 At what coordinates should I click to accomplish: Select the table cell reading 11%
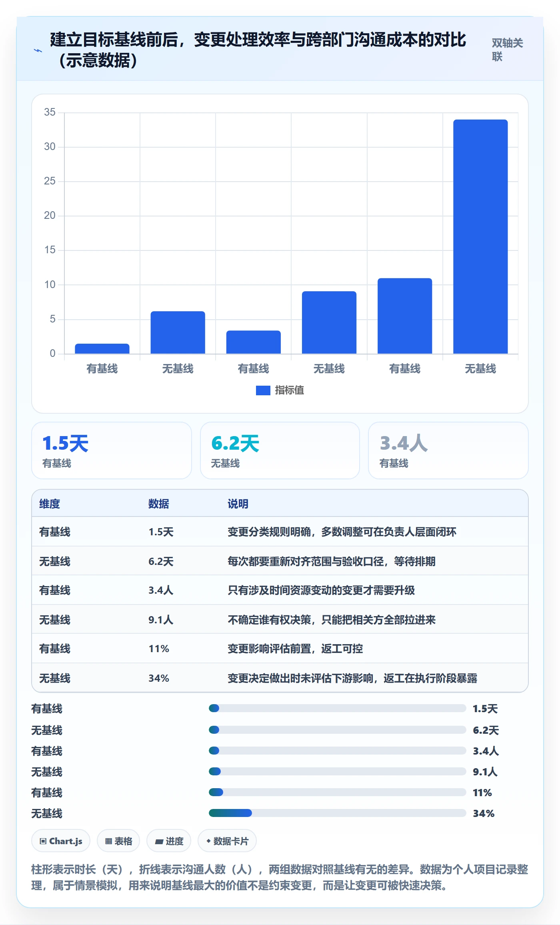159,649
